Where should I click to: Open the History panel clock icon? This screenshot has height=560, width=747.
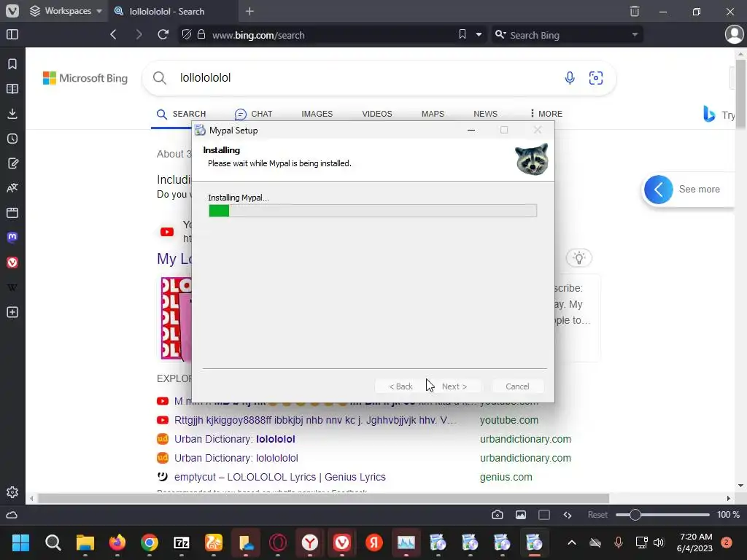pos(12,139)
